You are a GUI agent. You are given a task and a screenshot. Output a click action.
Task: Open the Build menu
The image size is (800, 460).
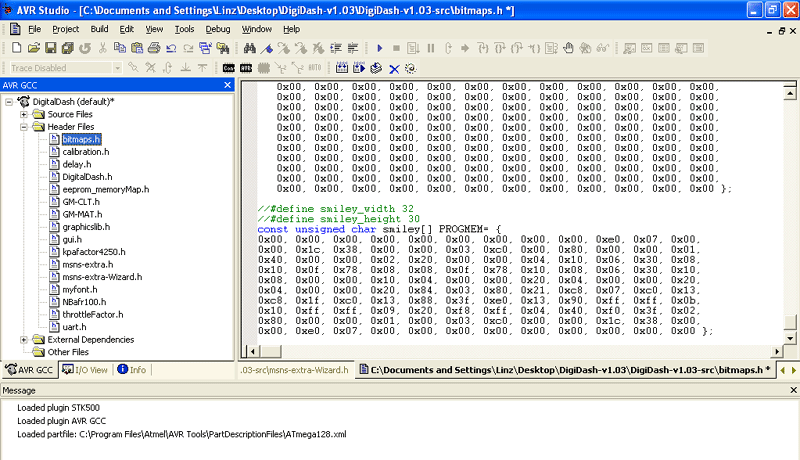coord(99,29)
